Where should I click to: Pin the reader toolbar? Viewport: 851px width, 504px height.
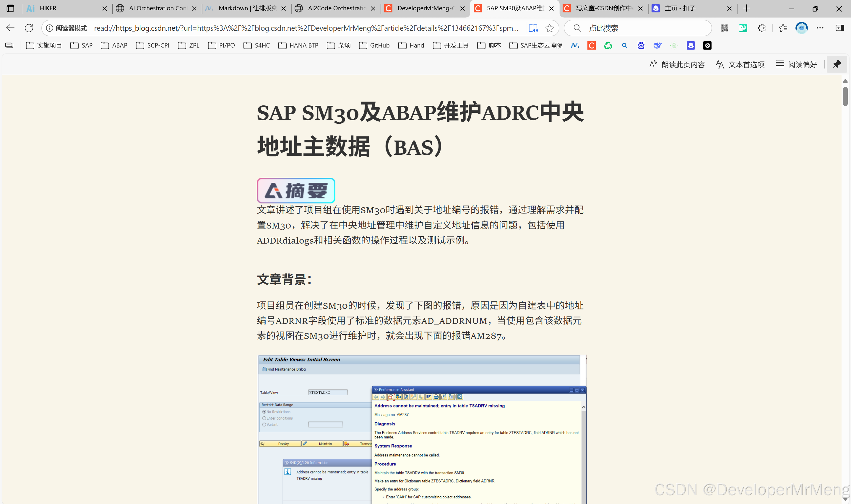(837, 64)
